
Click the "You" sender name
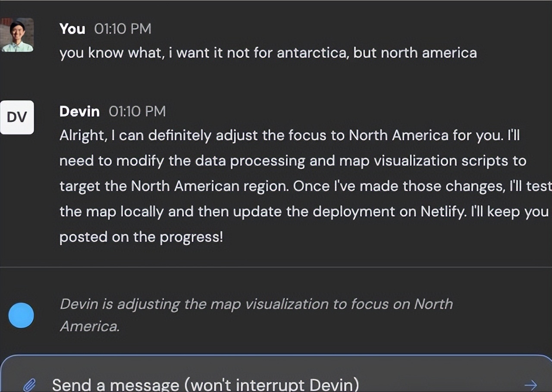(x=72, y=29)
